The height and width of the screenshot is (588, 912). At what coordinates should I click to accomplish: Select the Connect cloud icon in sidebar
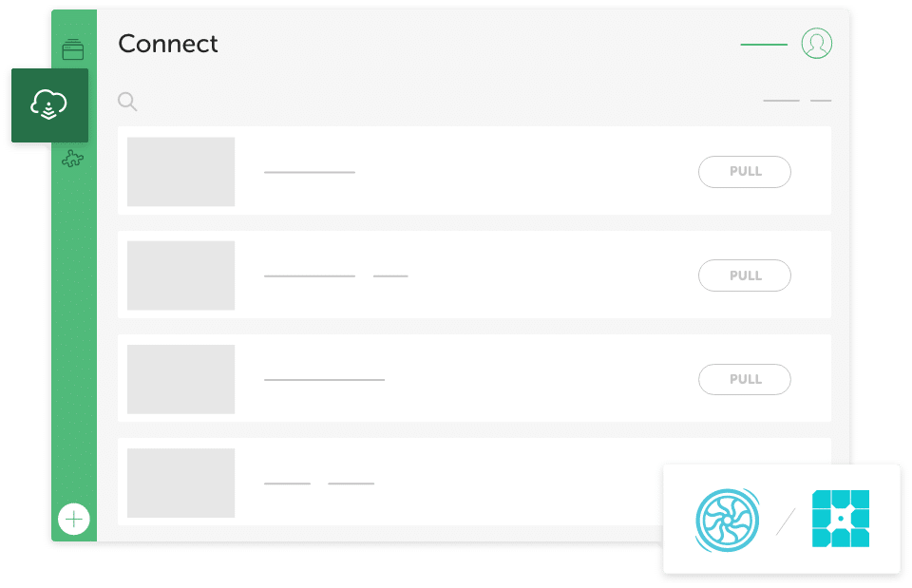(49, 104)
